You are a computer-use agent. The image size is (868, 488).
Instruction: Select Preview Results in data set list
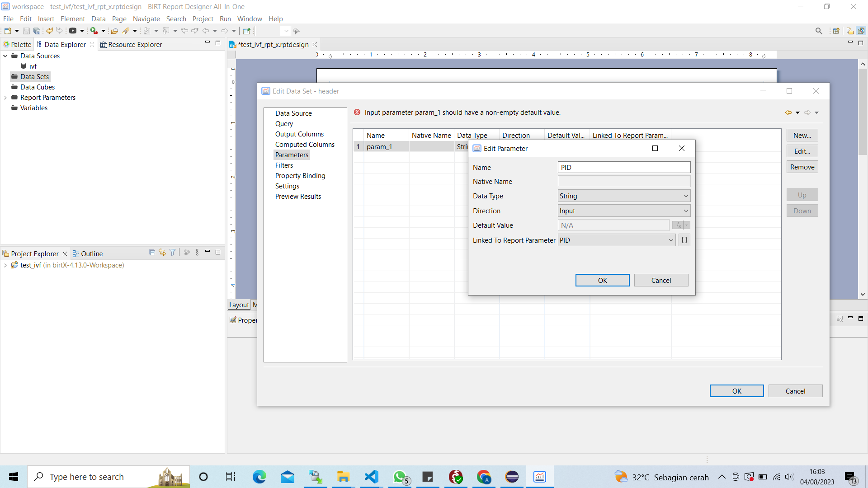coord(298,197)
